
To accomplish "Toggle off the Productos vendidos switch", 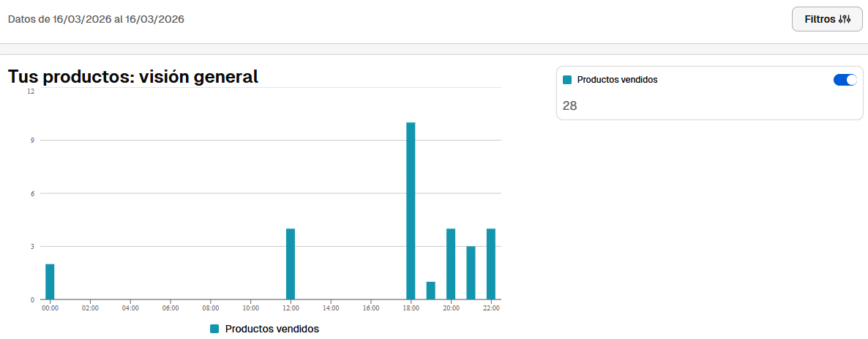I will [845, 80].
